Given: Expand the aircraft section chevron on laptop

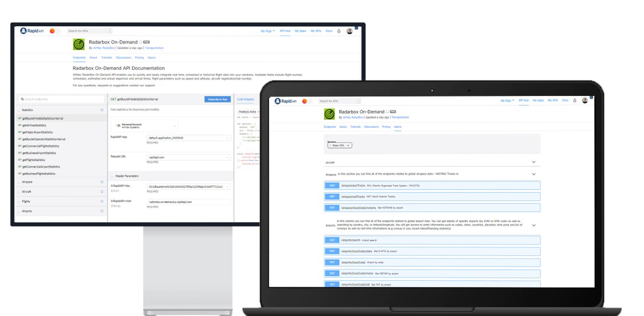Looking at the screenshot, I should pyautogui.click(x=533, y=161).
